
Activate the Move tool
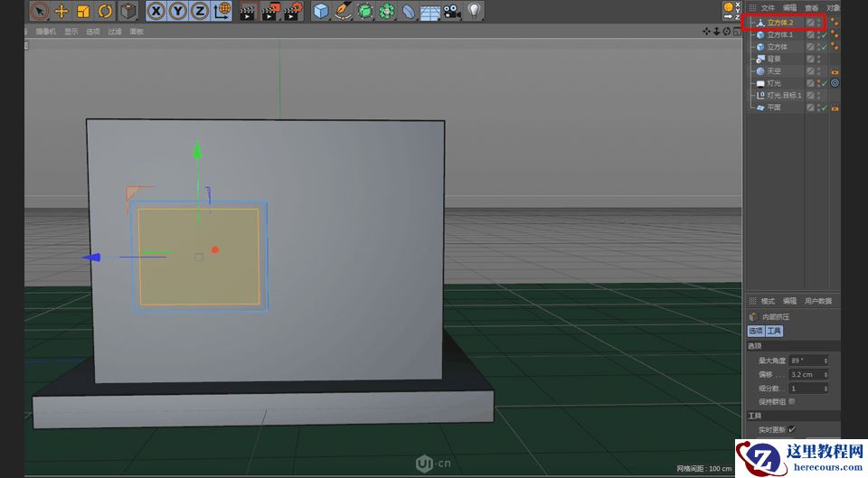[61, 11]
